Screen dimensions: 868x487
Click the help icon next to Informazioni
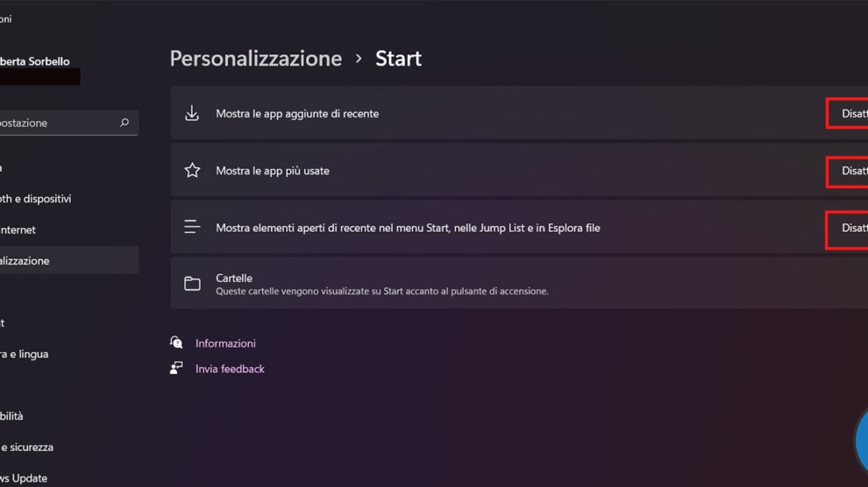click(177, 343)
